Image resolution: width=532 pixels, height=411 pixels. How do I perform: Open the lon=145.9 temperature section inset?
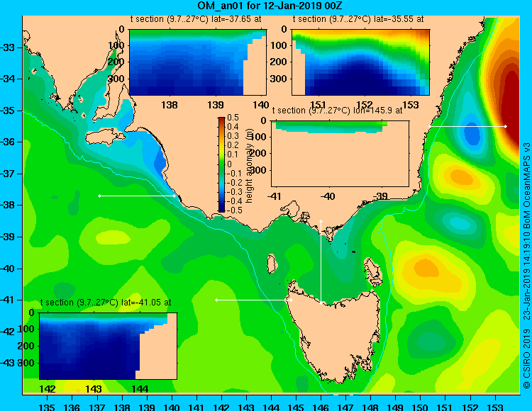pyautogui.click(x=340, y=154)
